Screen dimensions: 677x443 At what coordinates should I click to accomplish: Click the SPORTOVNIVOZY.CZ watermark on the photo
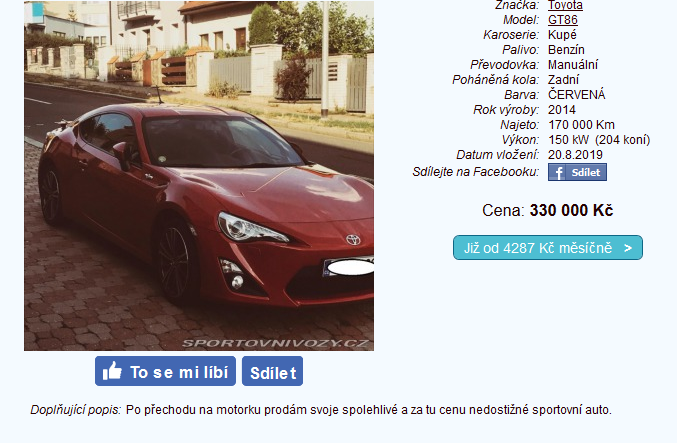(275, 344)
